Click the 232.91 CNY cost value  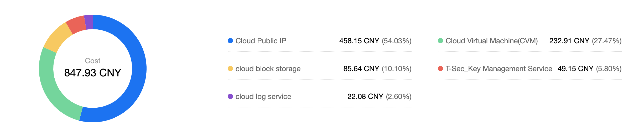click(x=569, y=41)
